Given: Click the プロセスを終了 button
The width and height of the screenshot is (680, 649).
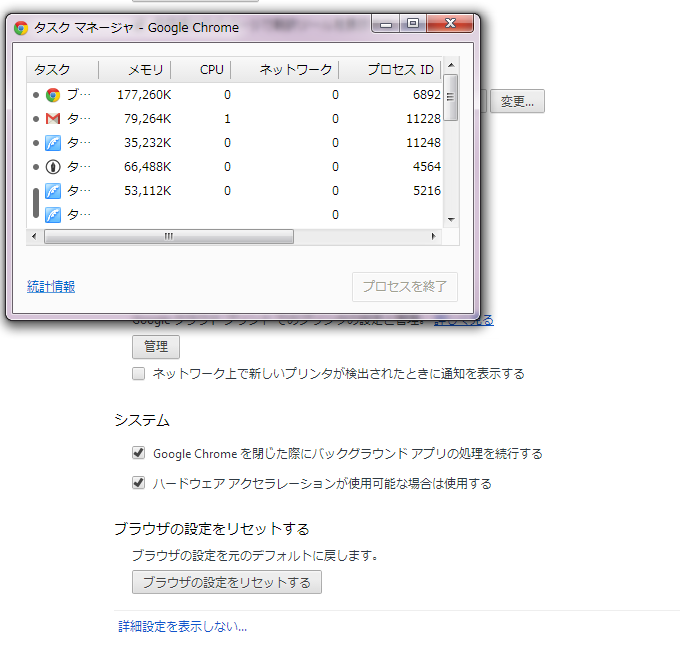Looking at the screenshot, I should (x=405, y=287).
